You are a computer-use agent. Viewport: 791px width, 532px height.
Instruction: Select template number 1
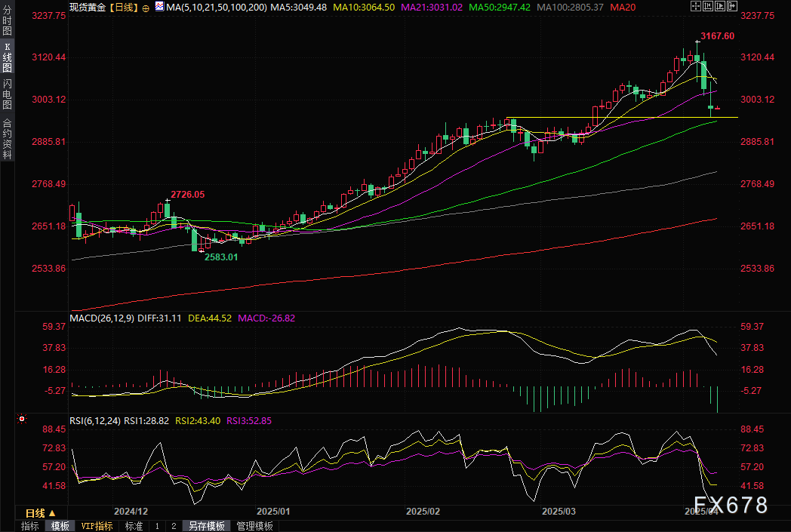point(157,526)
